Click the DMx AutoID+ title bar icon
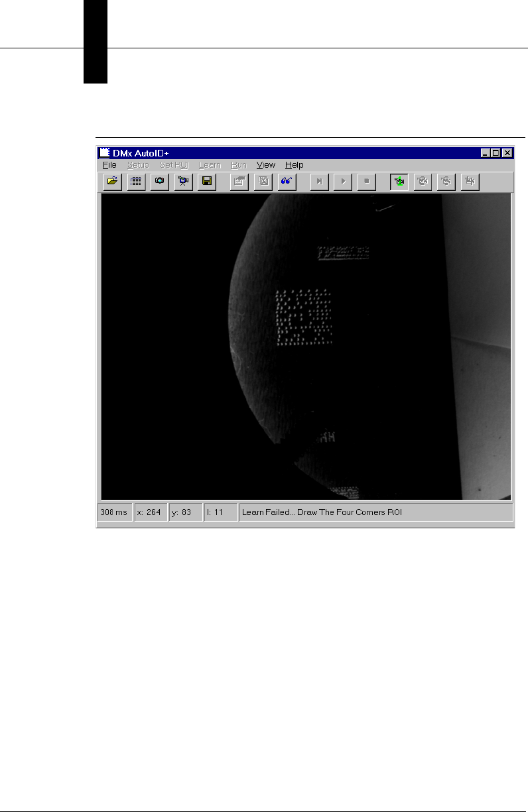This screenshot has height=812, width=528. tap(104, 152)
